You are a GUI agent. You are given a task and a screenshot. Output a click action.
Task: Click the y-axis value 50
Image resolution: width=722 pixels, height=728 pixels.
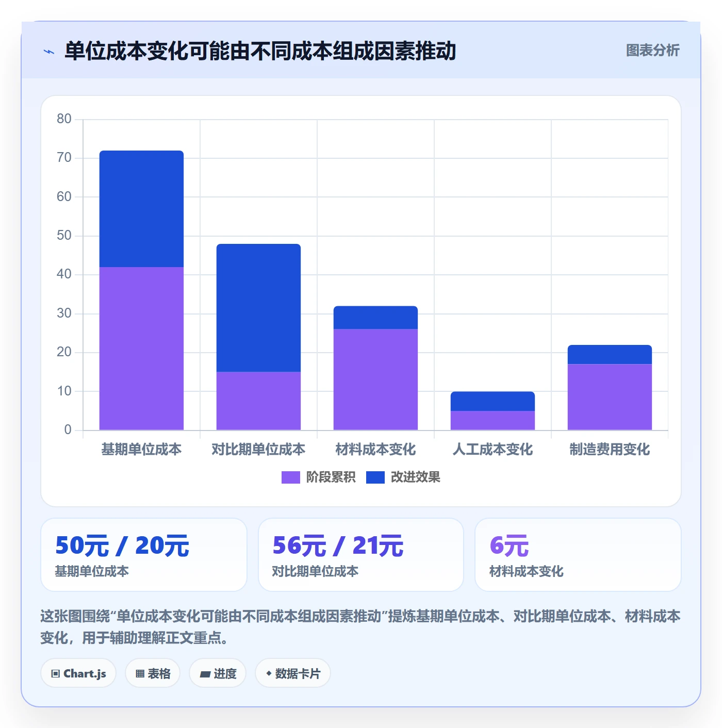tap(64, 236)
